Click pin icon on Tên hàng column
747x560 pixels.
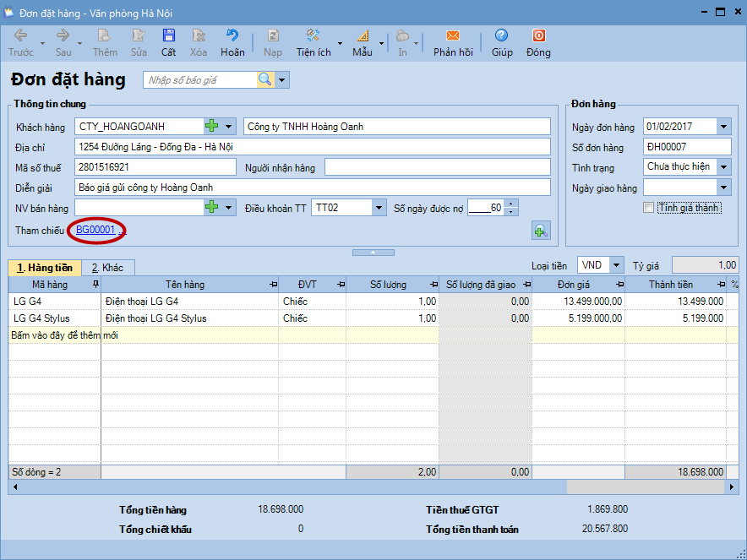[274, 285]
